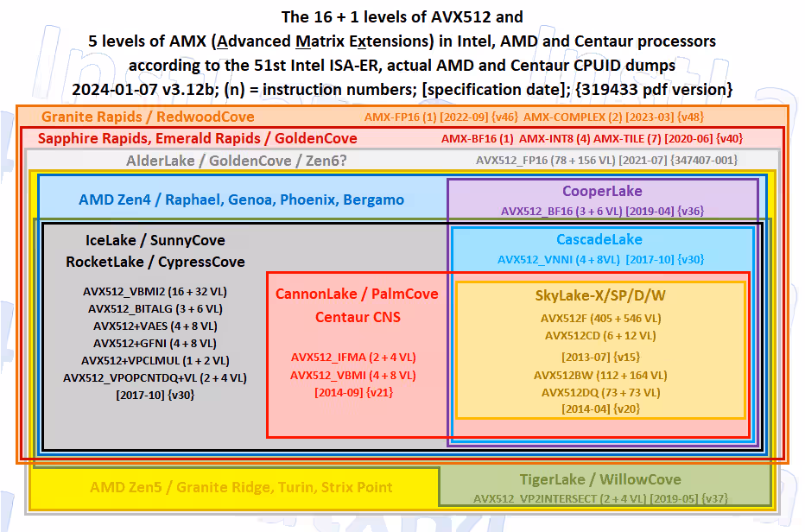The image size is (805, 532).
Task: Click 'AVX512_FP16 (78 + 156 VL)' entry
Action: [x=545, y=161]
